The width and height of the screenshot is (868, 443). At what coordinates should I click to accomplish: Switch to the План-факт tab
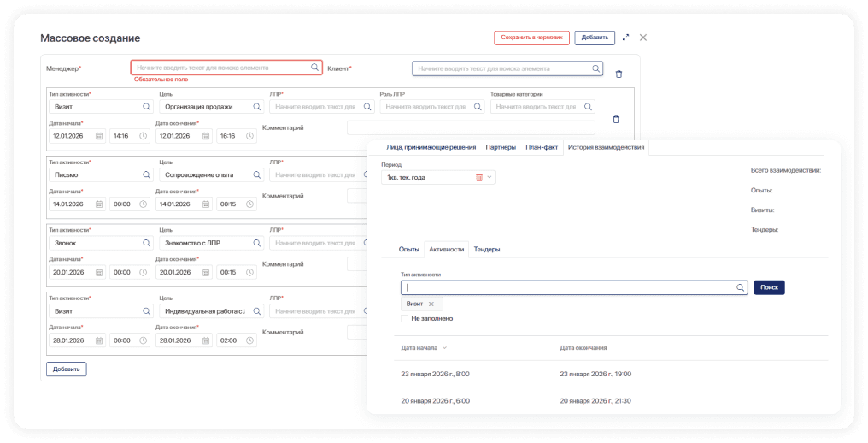coord(542,147)
